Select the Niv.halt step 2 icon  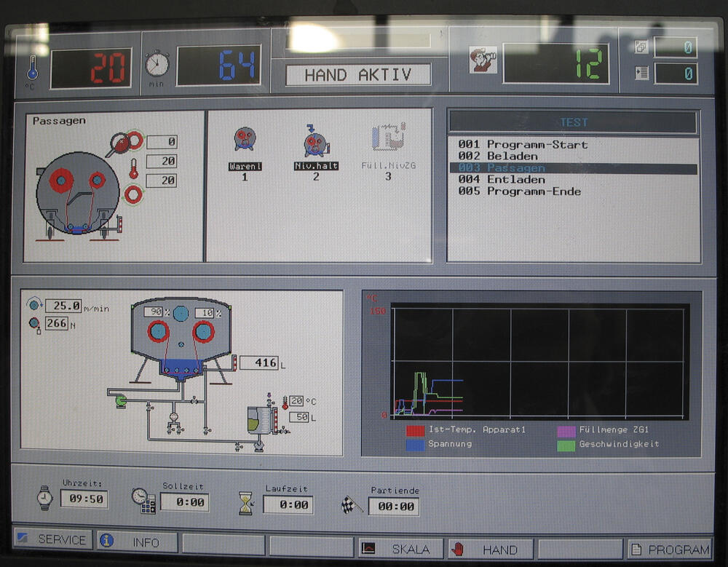315,140
